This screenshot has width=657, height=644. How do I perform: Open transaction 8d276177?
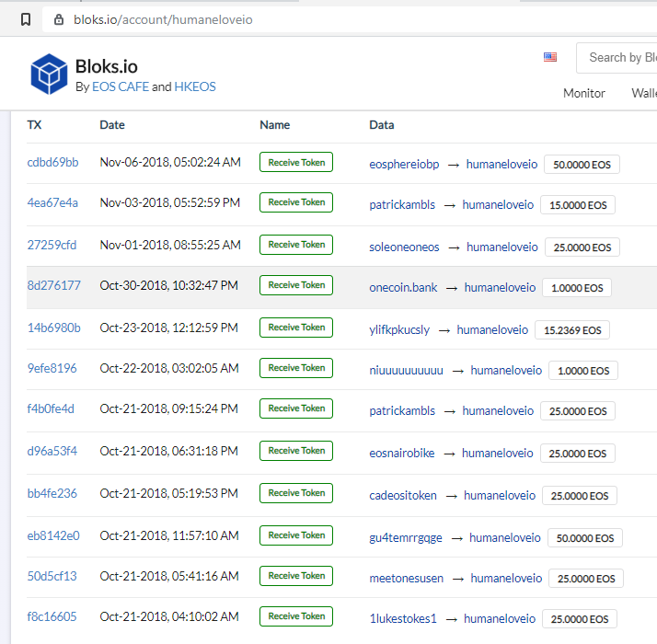point(53,286)
